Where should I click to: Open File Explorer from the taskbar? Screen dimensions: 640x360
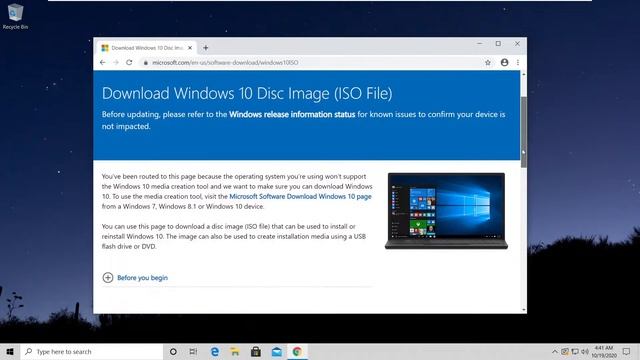[x=235, y=351]
